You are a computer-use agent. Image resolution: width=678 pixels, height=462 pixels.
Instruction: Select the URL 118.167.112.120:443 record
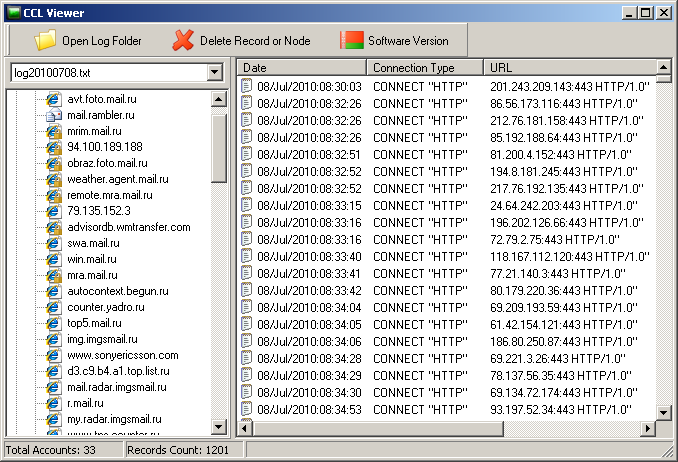tap(446, 257)
